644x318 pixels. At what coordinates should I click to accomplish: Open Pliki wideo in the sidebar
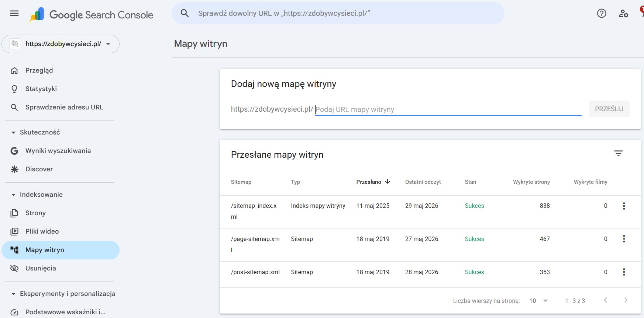[x=61, y=231]
